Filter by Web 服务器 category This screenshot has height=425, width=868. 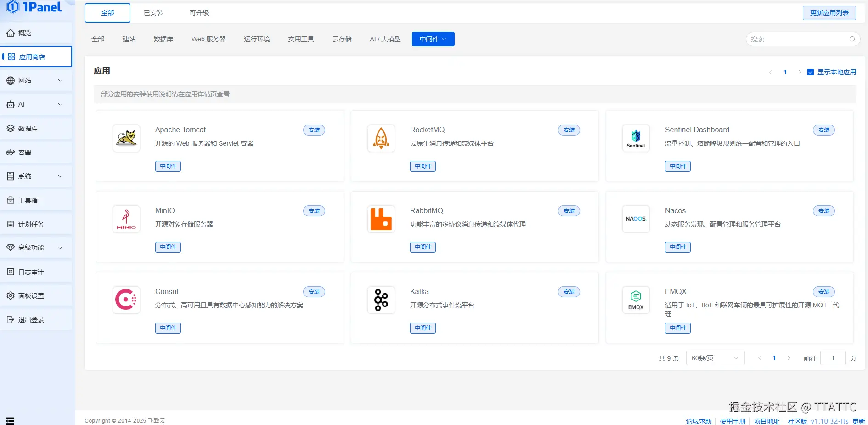209,39
